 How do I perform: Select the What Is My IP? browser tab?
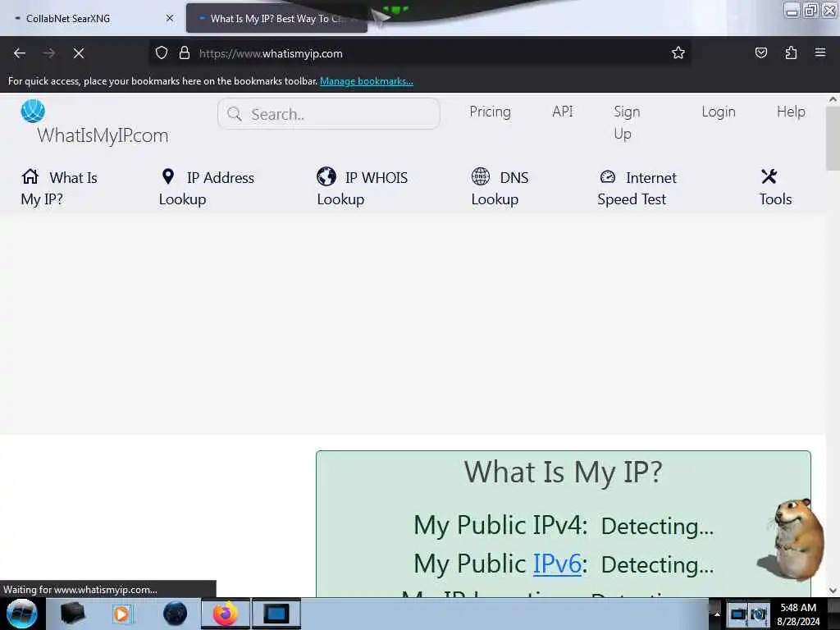pyautogui.click(x=276, y=19)
